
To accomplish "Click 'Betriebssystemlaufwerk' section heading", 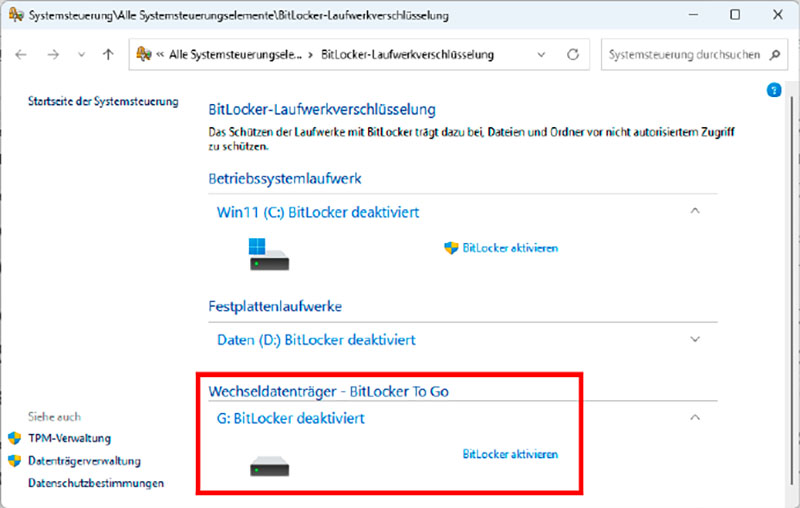I will [x=285, y=179].
